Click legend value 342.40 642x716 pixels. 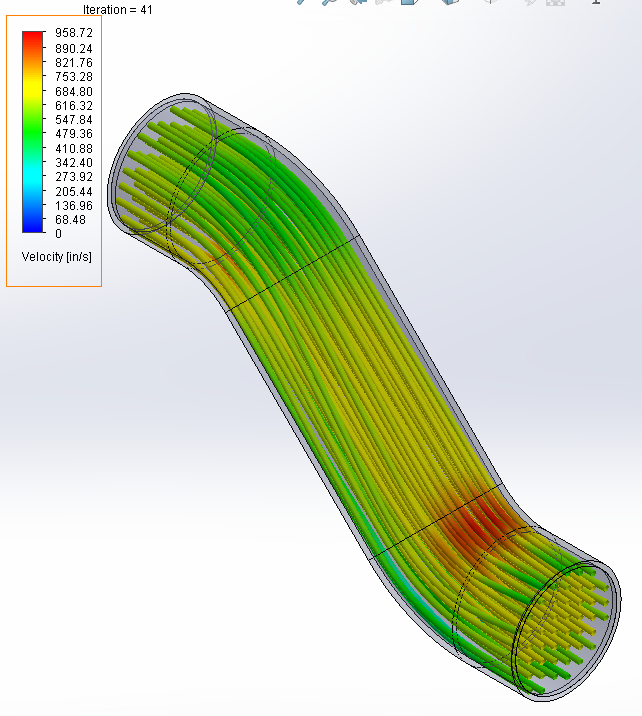[74, 163]
